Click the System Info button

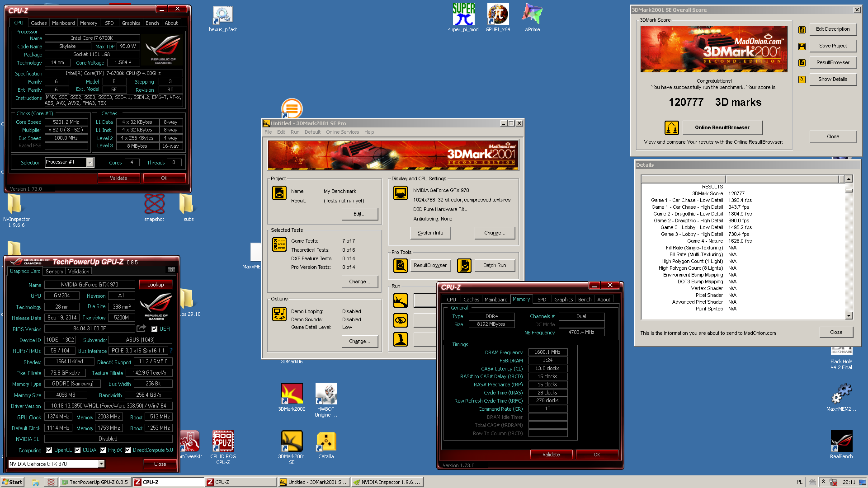430,233
